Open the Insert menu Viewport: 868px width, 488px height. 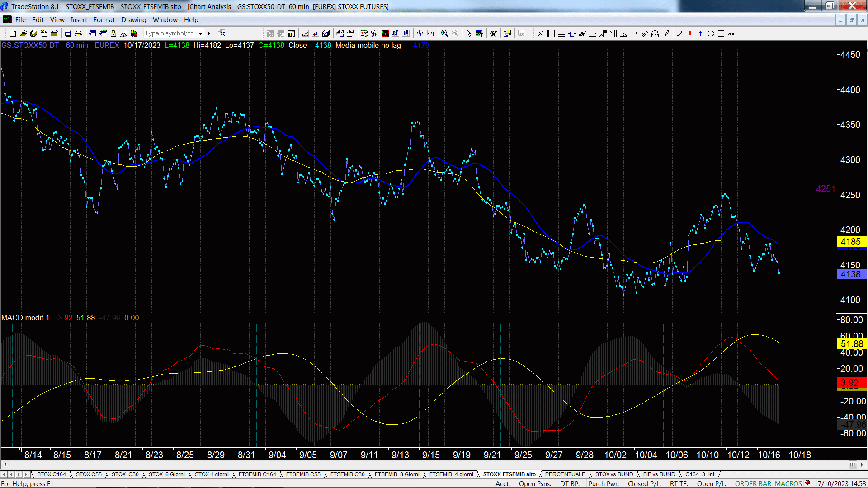point(79,19)
